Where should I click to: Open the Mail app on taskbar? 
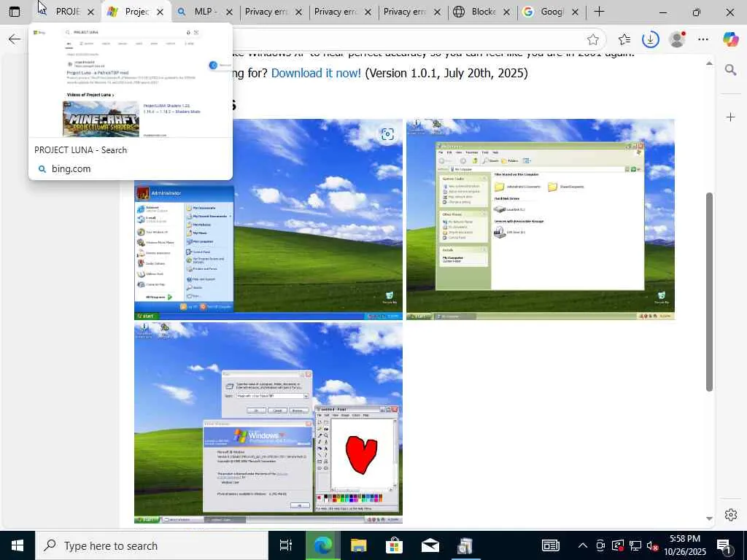pos(430,545)
